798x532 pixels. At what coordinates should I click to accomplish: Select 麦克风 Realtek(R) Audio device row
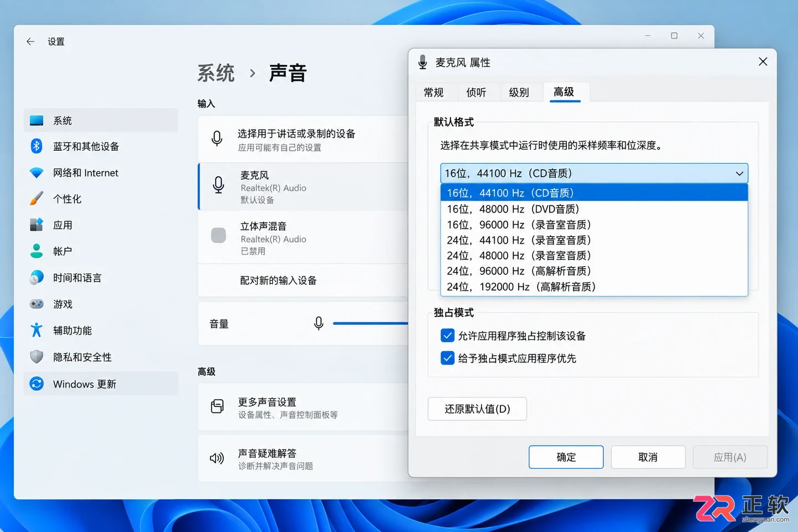(x=303, y=187)
